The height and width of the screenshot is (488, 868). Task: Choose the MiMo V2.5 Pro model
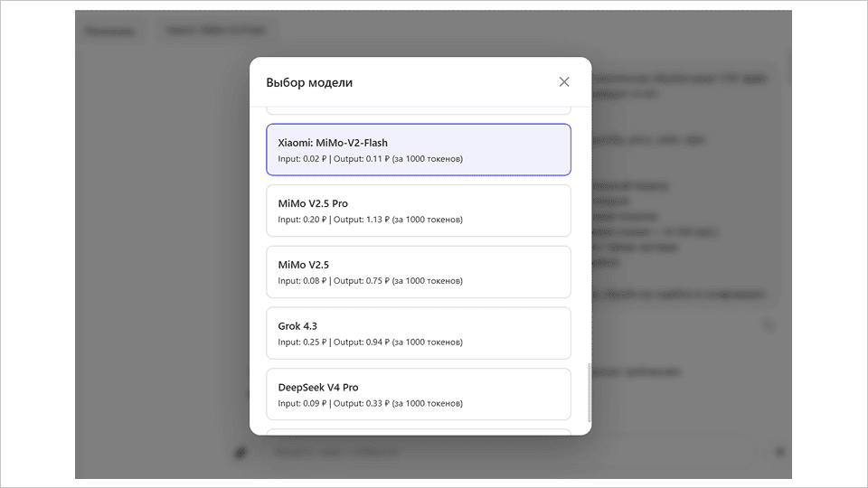point(419,211)
